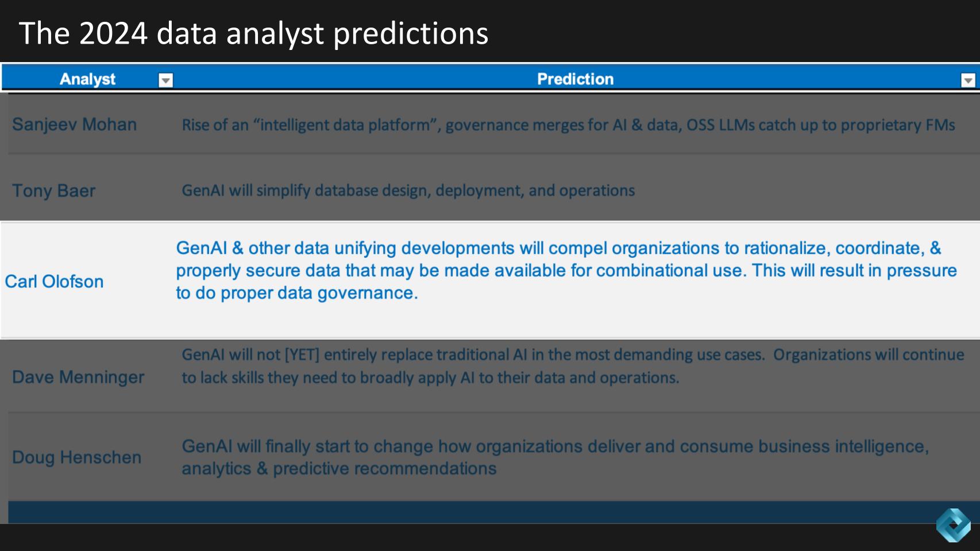Select the Prediction column header label

pyautogui.click(x=575, y=79)
